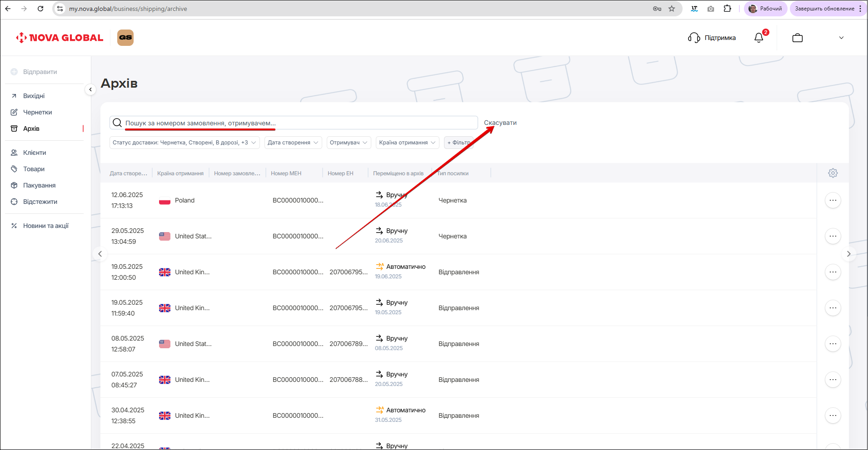Click United Stat... in 29.05.2025 row
Viewport: 868px width, 450px height.
(x=193, y=236)
